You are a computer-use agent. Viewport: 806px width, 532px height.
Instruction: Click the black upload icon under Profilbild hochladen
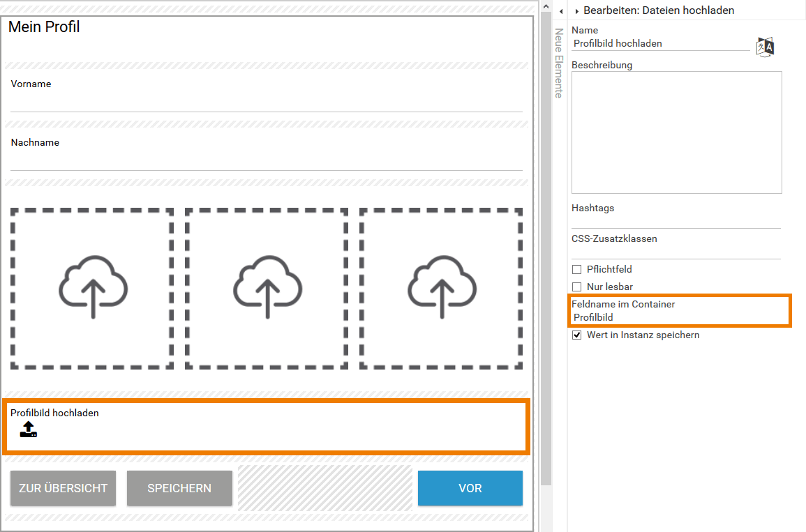28,430
